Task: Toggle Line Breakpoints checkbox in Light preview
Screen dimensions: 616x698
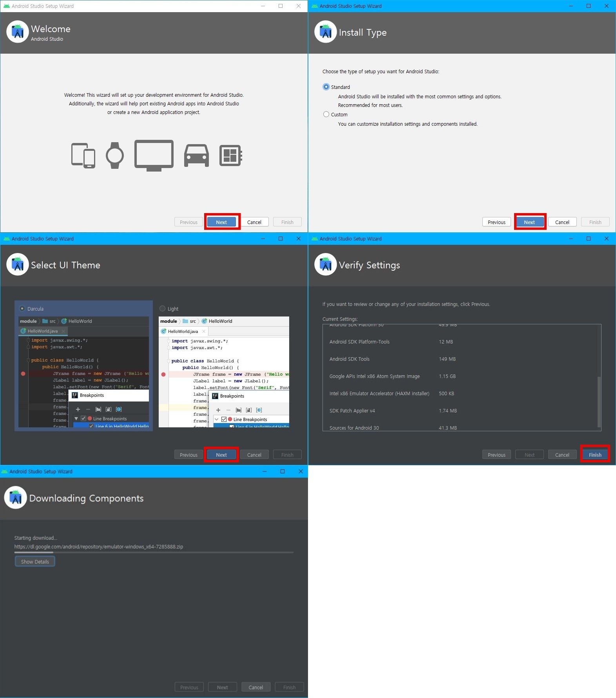Action: click(x=224, y=420)
